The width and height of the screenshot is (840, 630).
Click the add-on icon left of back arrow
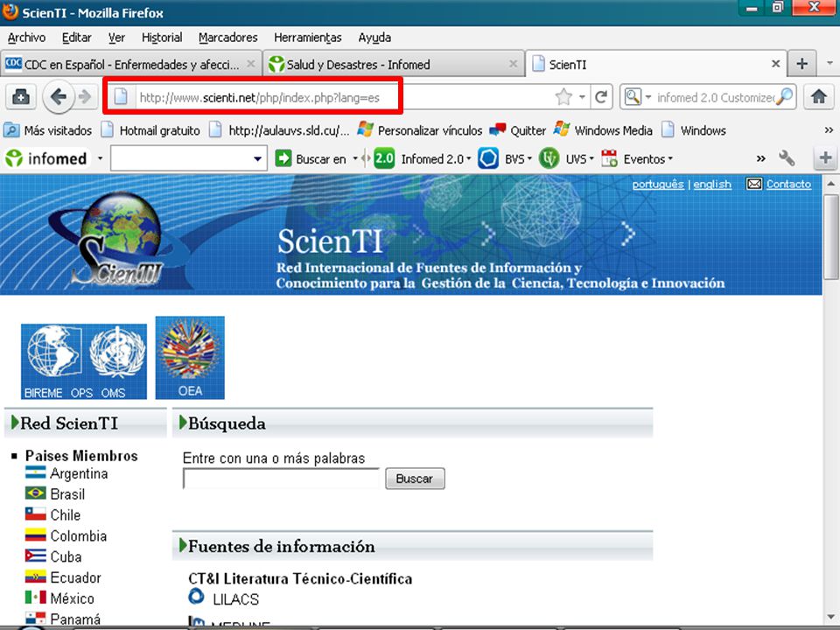point(21,97)
